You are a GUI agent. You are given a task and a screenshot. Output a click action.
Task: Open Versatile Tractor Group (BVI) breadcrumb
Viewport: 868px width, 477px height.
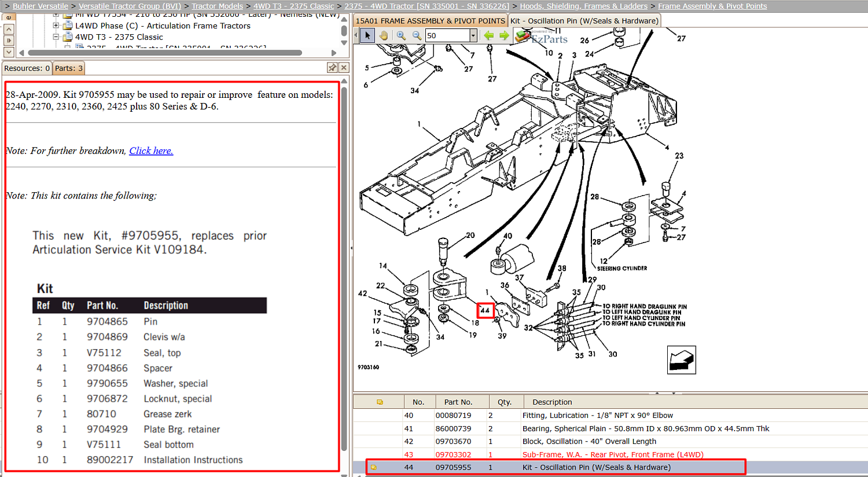130,6
